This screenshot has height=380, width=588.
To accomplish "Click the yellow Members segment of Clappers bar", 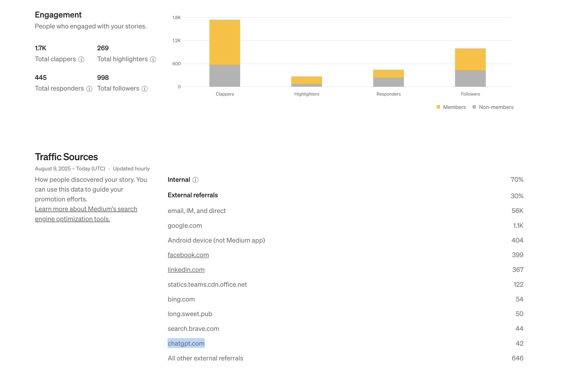I will click(225, 42).
